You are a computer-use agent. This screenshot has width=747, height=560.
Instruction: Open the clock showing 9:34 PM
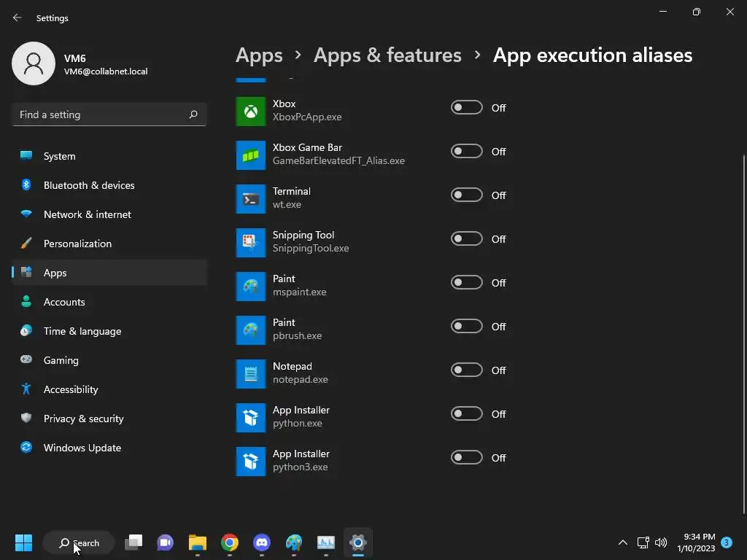[696, 542]
